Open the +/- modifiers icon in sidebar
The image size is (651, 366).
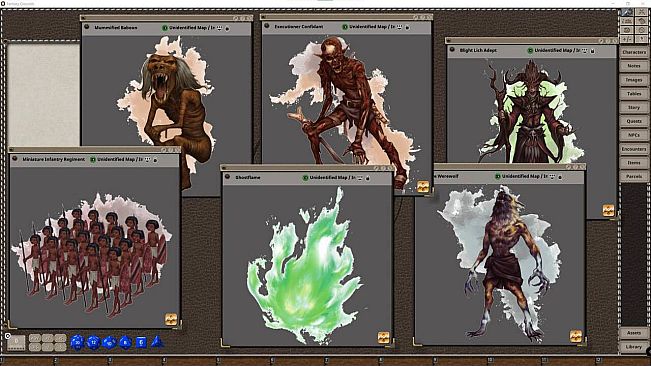[x=627, y=38]
